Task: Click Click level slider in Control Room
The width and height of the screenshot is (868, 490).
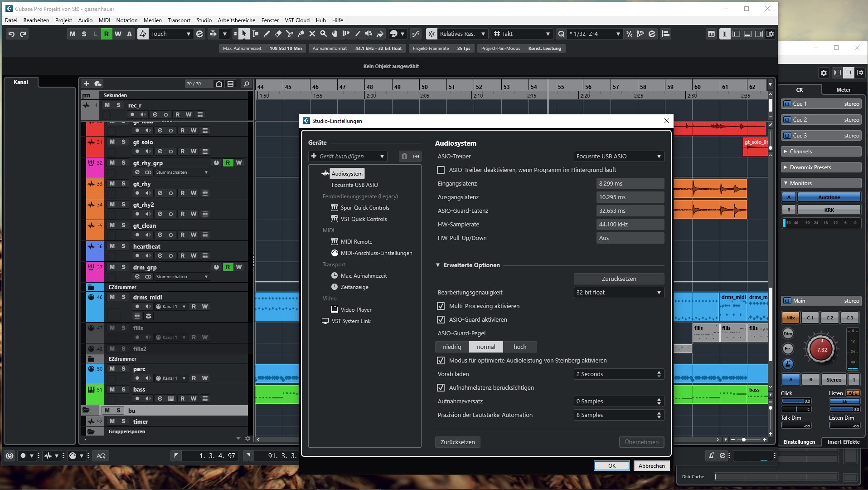Action: (796, 401)
